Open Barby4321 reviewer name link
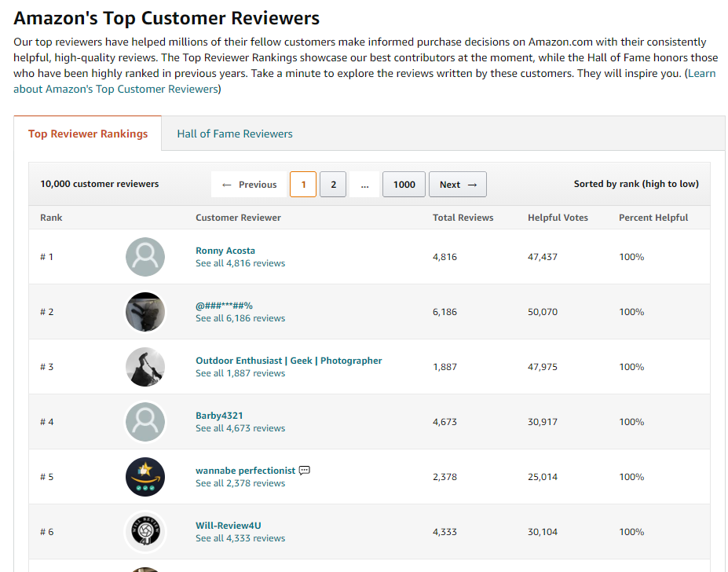 click(x=219, y=416)
